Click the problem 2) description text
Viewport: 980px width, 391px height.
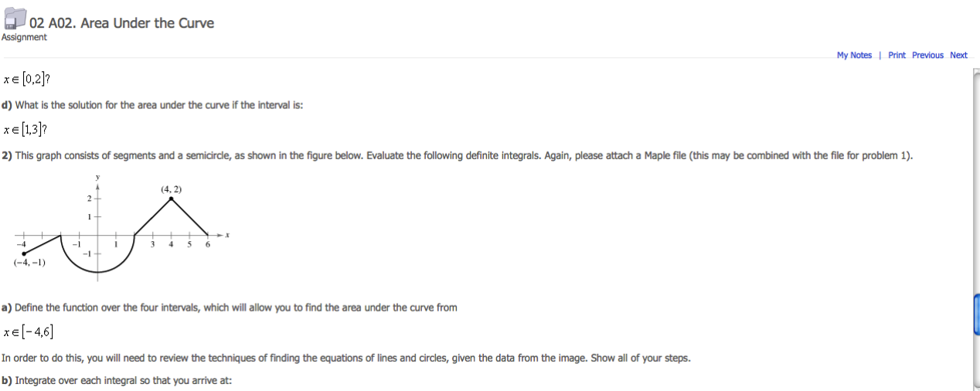[456, 155]
